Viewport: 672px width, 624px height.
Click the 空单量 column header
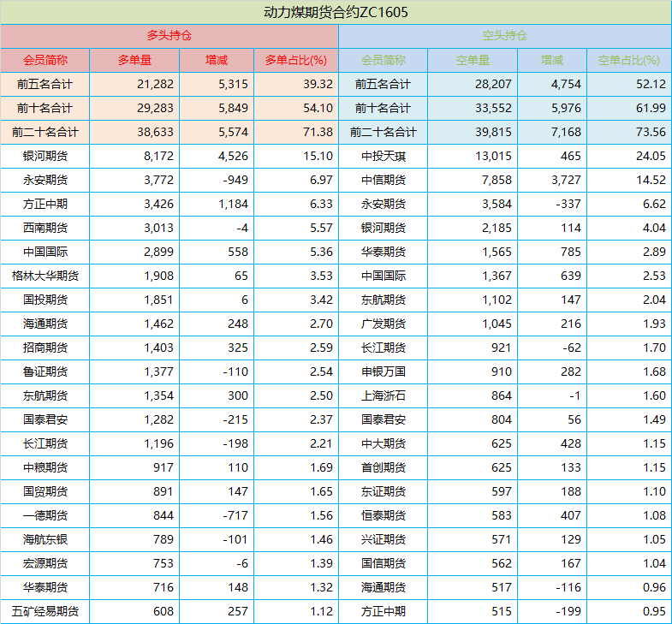click(x=473, y=60)
